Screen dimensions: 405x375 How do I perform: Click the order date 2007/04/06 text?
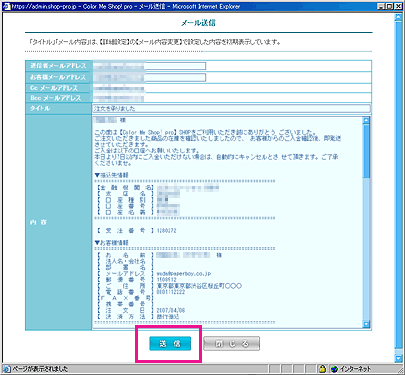point(171,310)
